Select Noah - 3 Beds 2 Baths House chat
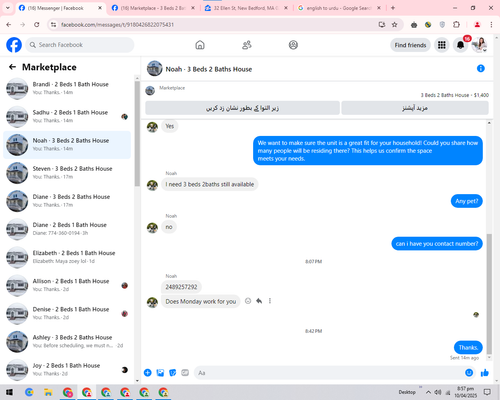This screenshot has width=500, height=400. [x=67, y=144]
